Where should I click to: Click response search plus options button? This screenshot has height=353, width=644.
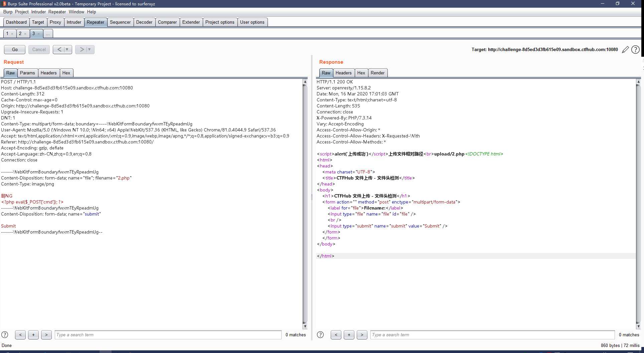349,335
